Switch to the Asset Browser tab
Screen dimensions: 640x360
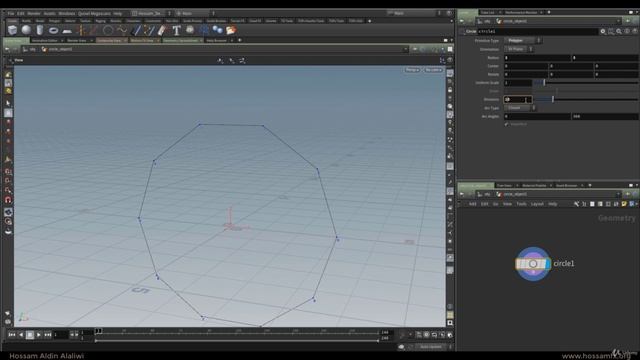point(567,185)
